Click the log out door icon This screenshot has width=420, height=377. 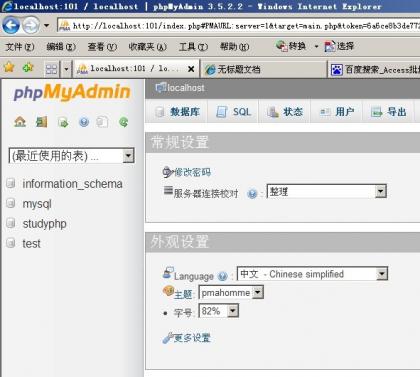pos(41,122)
